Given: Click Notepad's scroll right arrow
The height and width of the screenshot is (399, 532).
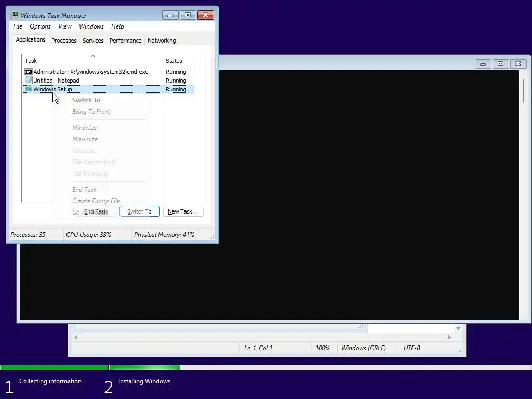Looking at the screenshot, I should coord(449,337).
